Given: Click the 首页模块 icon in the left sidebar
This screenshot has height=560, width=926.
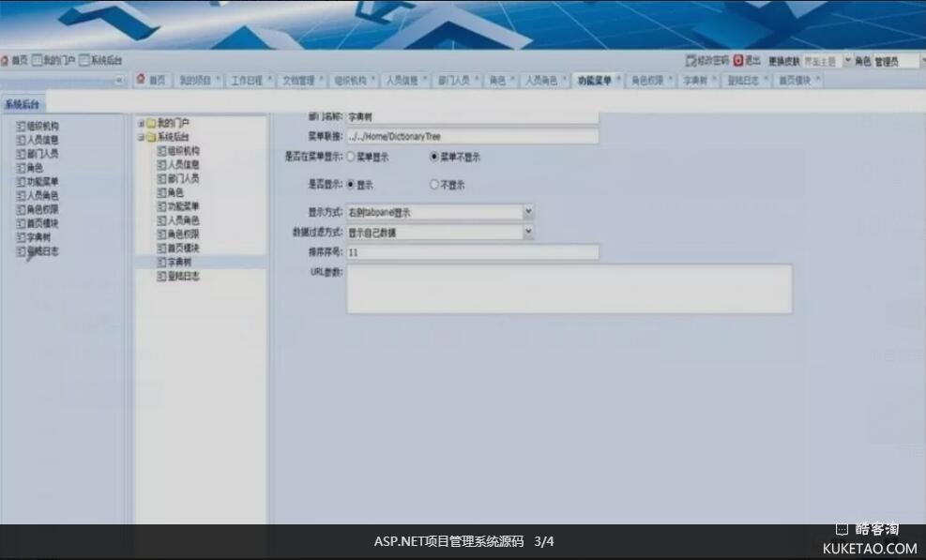Looking at the screenshot, I should click(21, 223).
